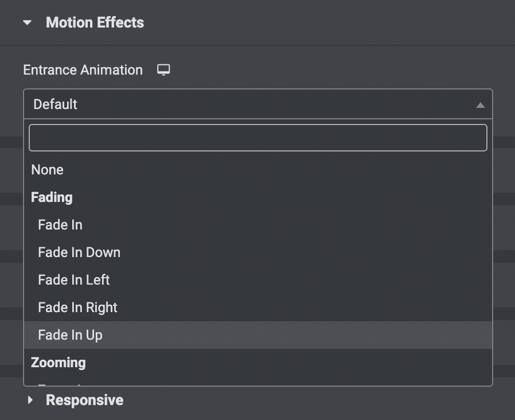515x420 pixels.
Task: Collapse the Motion Effects section arrow
Action: [28, 23]
